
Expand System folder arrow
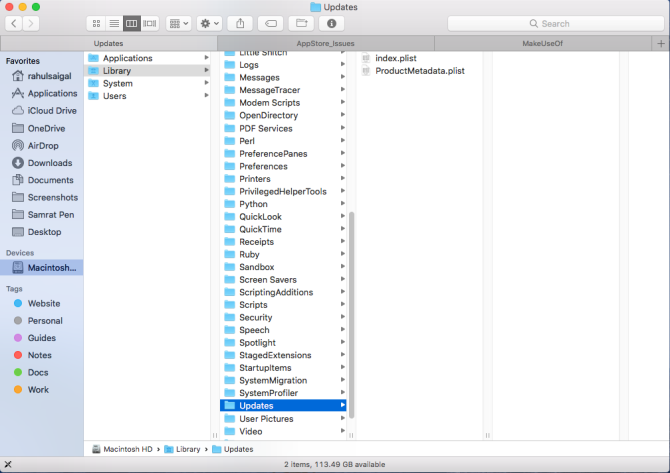[206, 82]
